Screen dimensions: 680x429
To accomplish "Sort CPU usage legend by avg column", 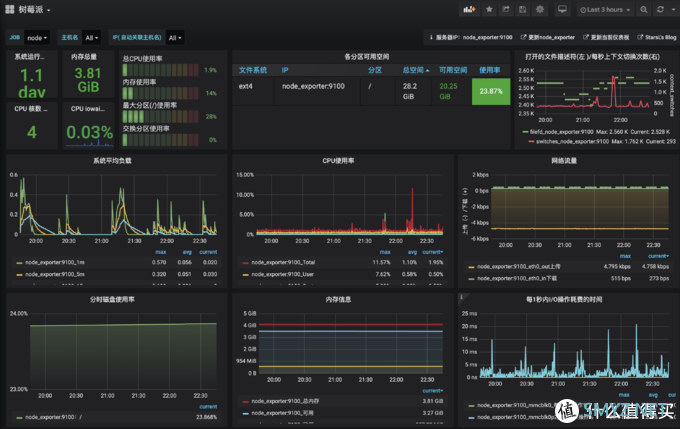I will point(412,252).
